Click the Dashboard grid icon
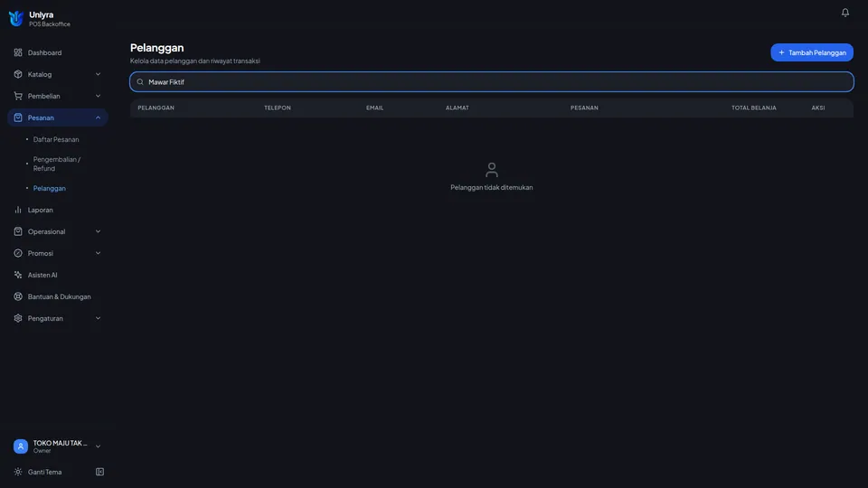 click(x=18, y=52)
